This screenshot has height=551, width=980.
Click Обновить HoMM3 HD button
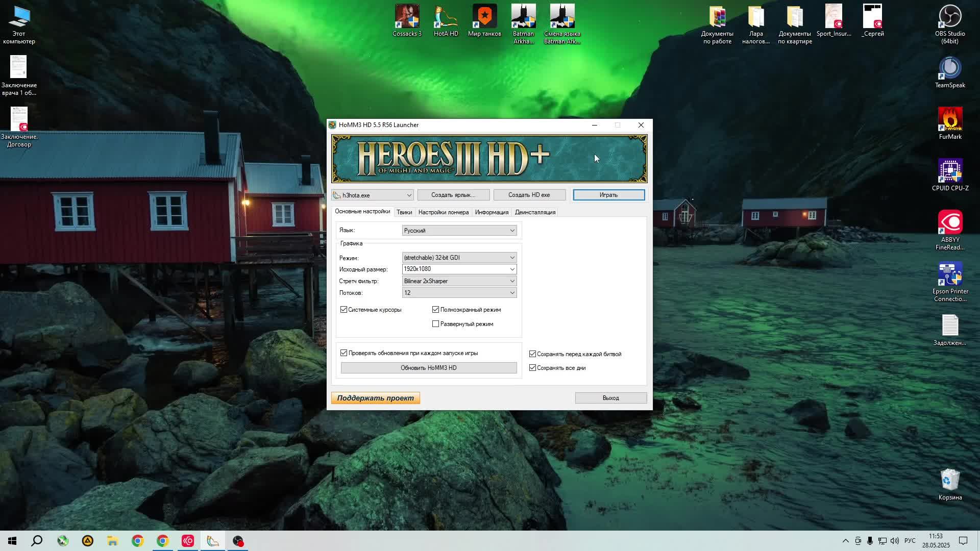point(429,368)
